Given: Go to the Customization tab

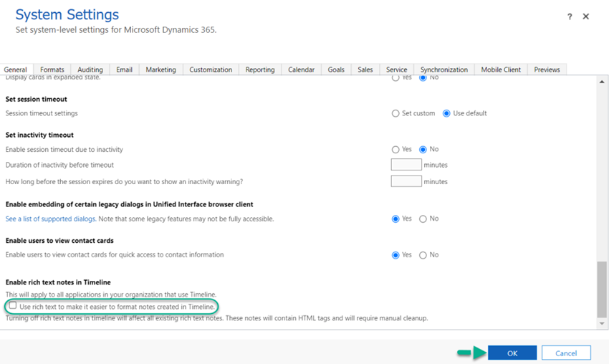Looking at the screenshot, I should tap(211, 70).
